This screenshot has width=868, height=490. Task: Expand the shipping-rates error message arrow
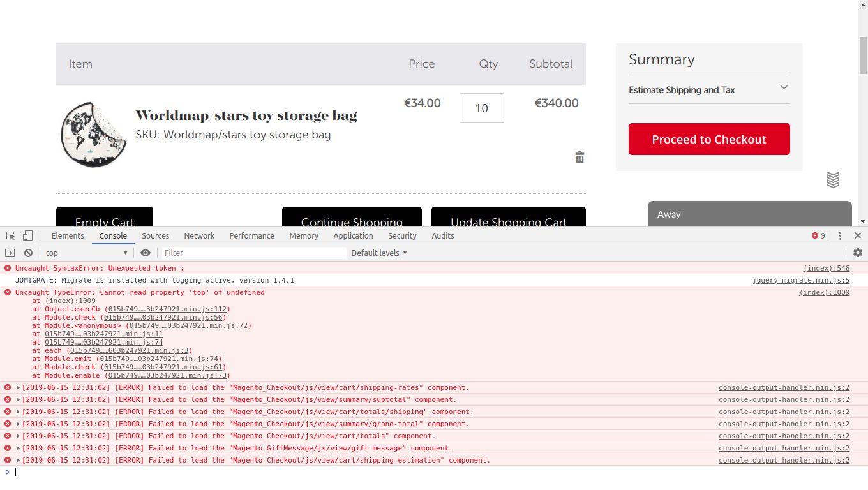pos(18,388)
